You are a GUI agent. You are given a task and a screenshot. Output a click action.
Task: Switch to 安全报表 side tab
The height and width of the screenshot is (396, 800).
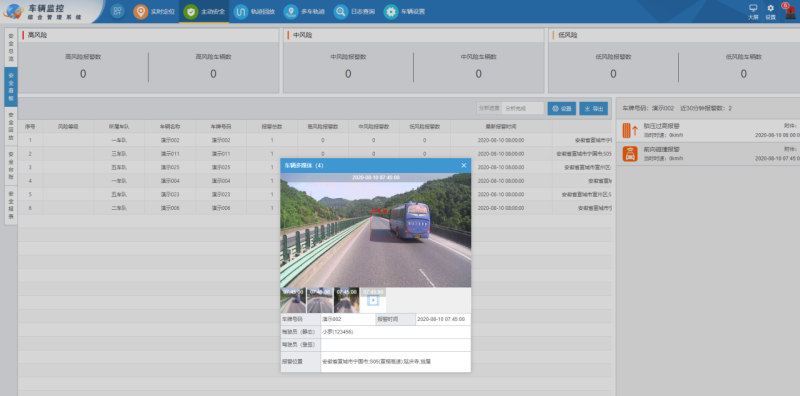[11, 205]
